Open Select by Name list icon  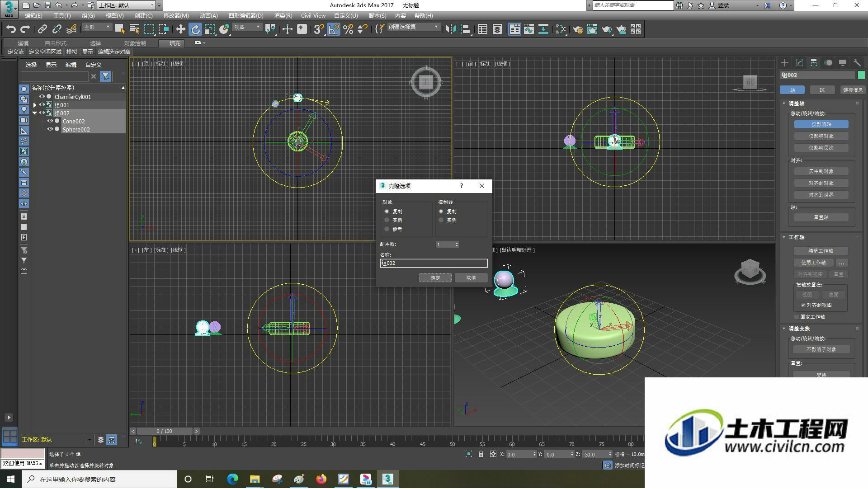click(134, 29)
